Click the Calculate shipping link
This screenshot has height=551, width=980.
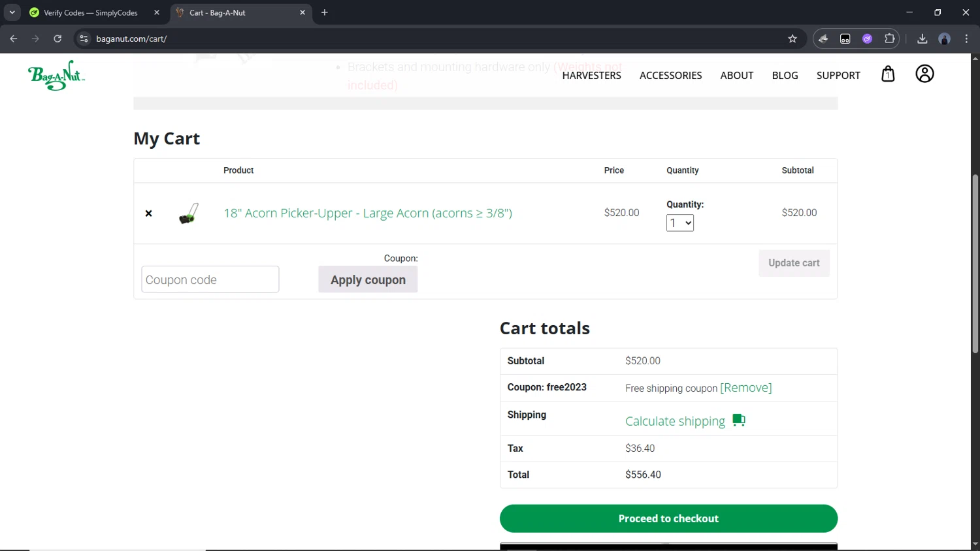pyautogui.click(x=675, y=421)
